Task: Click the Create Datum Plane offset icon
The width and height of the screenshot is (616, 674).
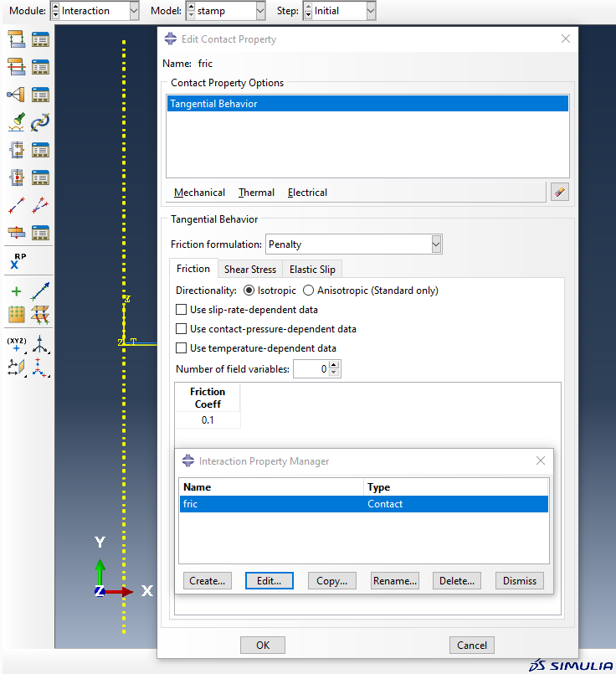Action: tap(17, 368)
